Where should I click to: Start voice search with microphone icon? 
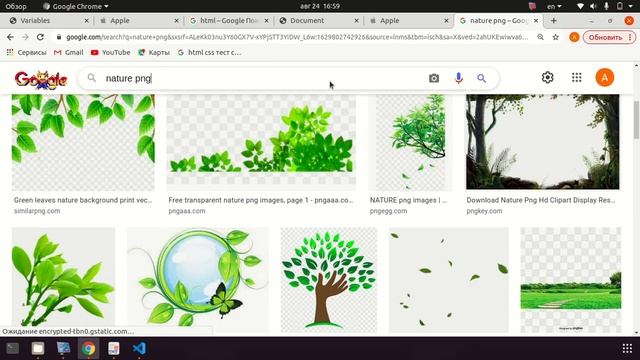pyautogui.click(x=458, y=78)
